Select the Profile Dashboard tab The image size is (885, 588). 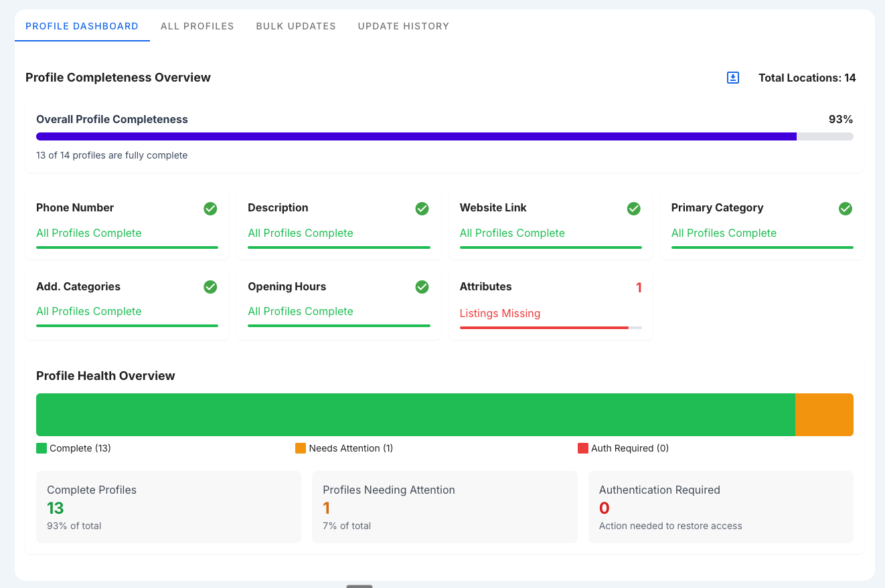82,26
